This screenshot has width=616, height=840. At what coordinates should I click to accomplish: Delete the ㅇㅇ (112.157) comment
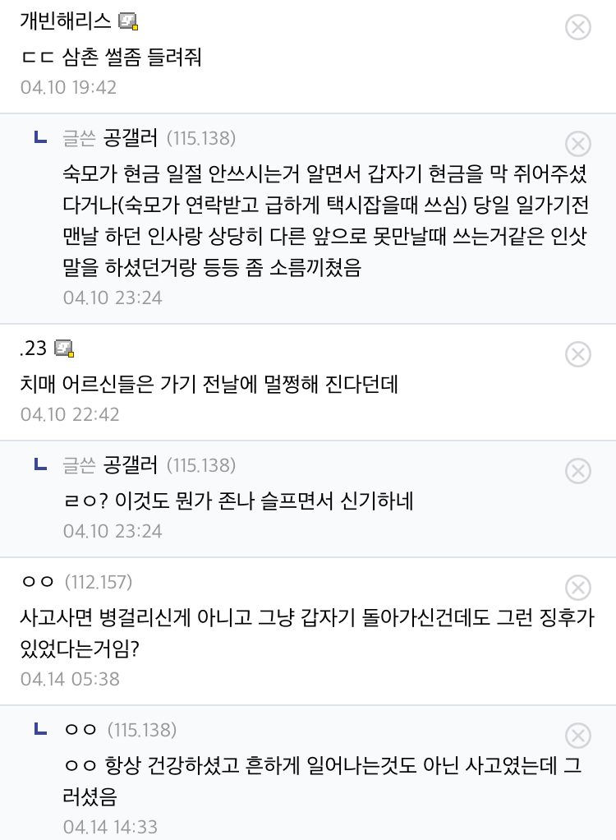(x=578, y=588)
